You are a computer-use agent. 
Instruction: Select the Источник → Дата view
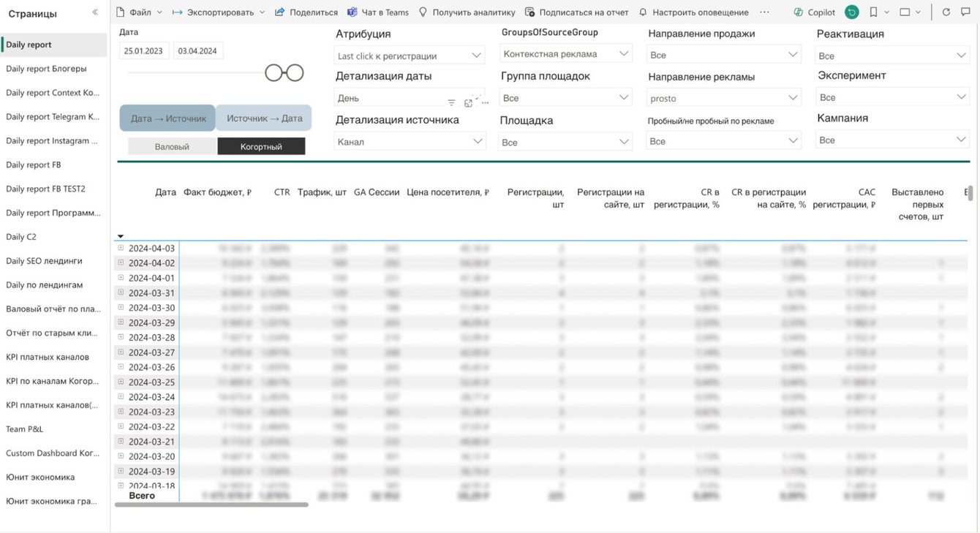click(x=264, y=118)
